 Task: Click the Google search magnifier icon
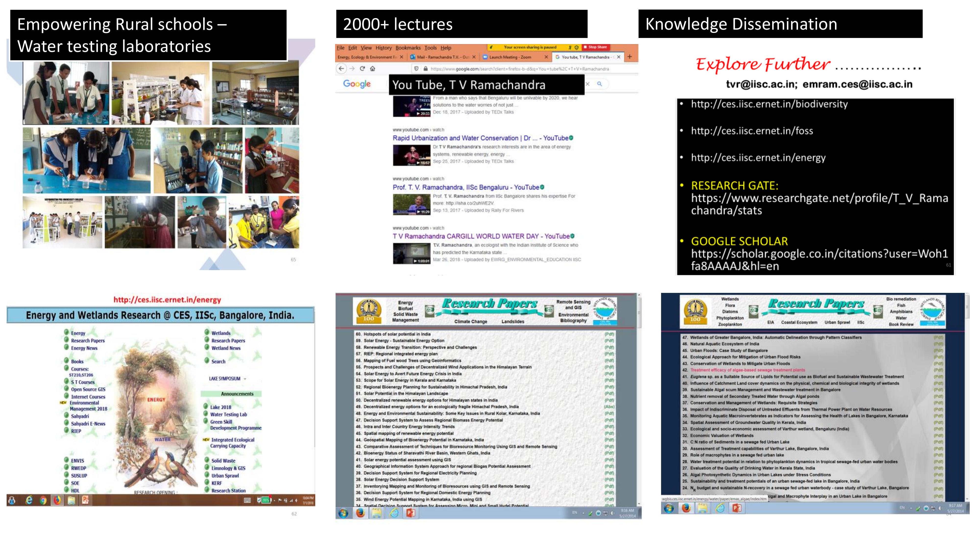(600, 84)
